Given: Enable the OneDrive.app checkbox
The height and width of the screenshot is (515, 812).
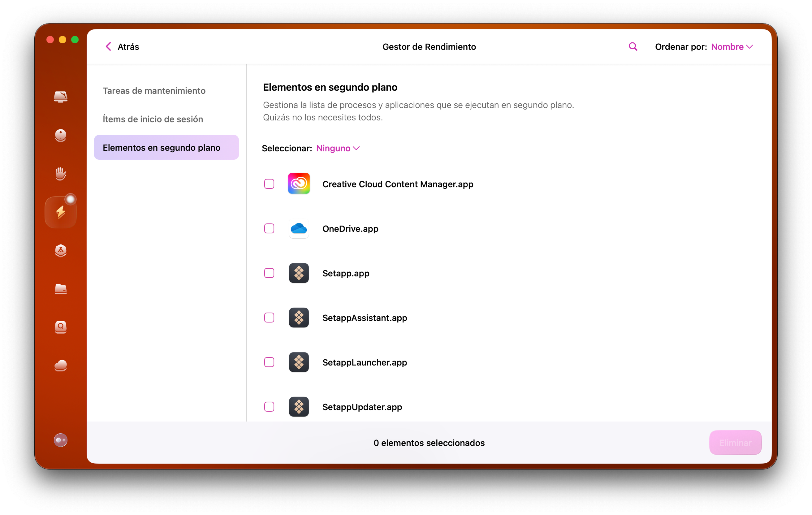Looking at the screenshot, I should (269, 229).
